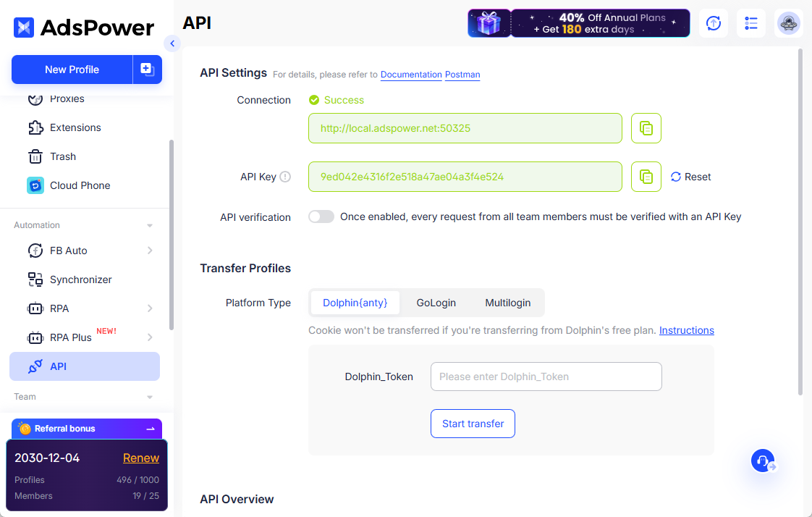The width and height of the screenshot is (812, 517).
Task: Open the API Documentation link
Action: tap(411, 75)
